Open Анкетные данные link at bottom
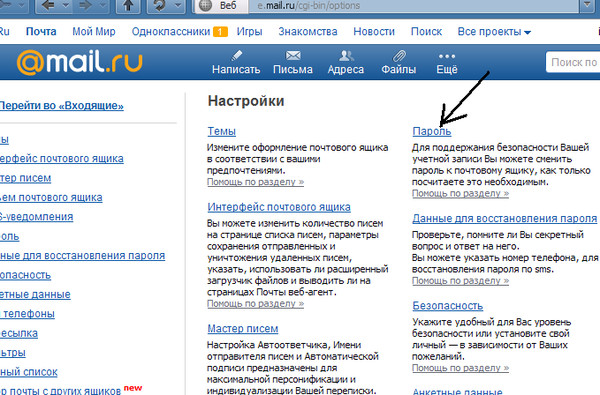The height and width of the screenshot is (395, 600). click(457, 392)
